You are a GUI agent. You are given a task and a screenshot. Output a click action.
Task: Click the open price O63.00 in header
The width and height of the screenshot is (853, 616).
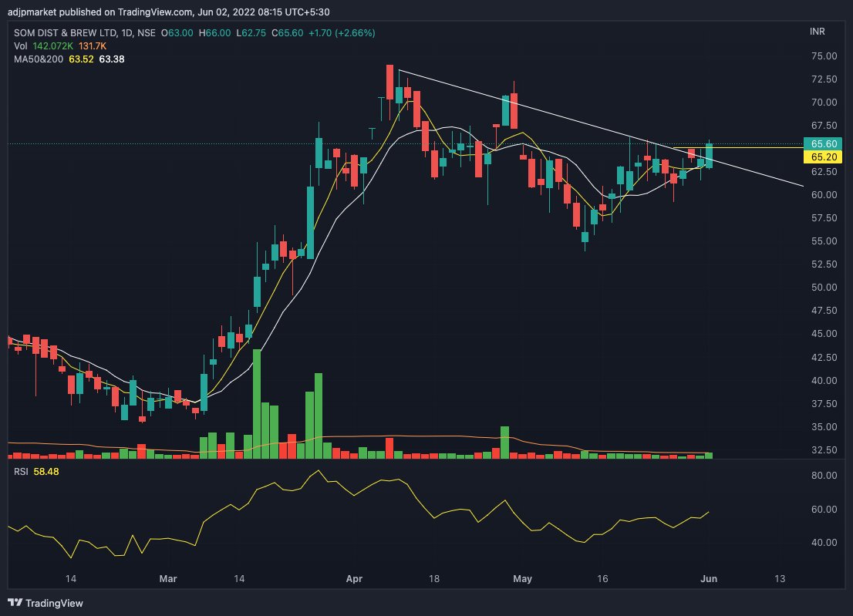pos(177,33)
